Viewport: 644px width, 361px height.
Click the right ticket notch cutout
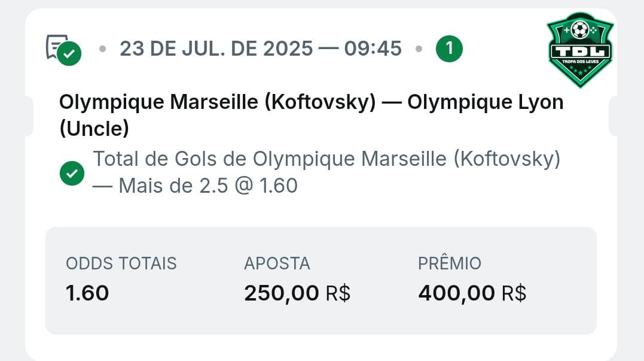[614, 116]
